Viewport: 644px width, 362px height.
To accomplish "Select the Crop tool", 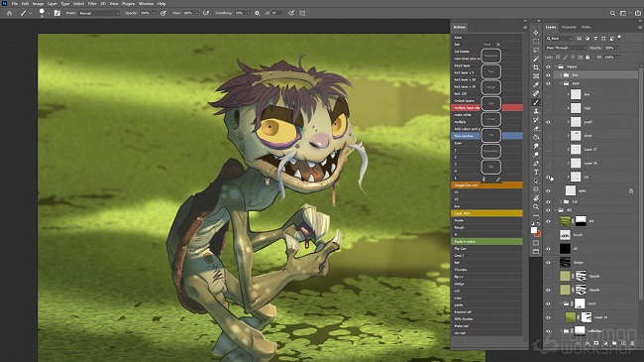I will click(x=536, y=67).
